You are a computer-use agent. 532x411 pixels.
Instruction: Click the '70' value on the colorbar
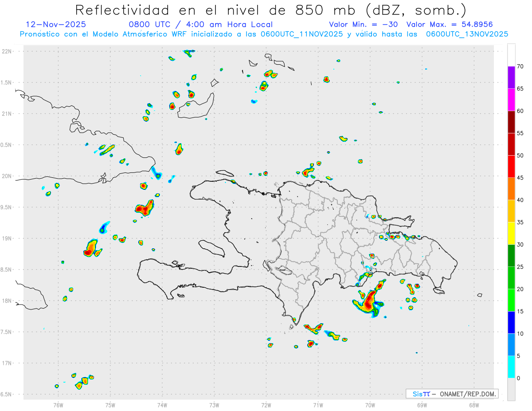[x=520, y=67]
